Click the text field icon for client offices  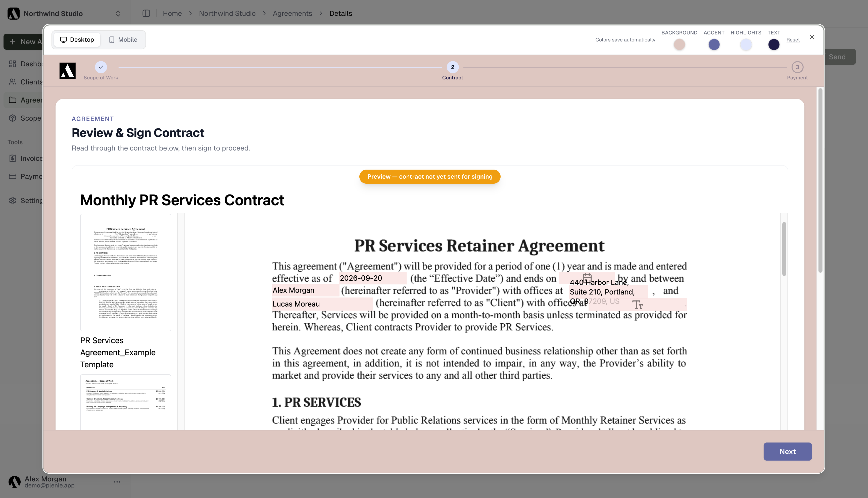(x=637, y=305)
